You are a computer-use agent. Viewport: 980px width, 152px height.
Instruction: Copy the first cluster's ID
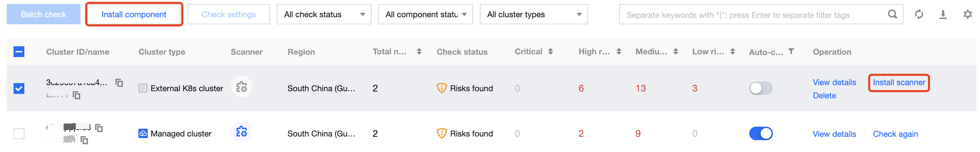(119, 82)
